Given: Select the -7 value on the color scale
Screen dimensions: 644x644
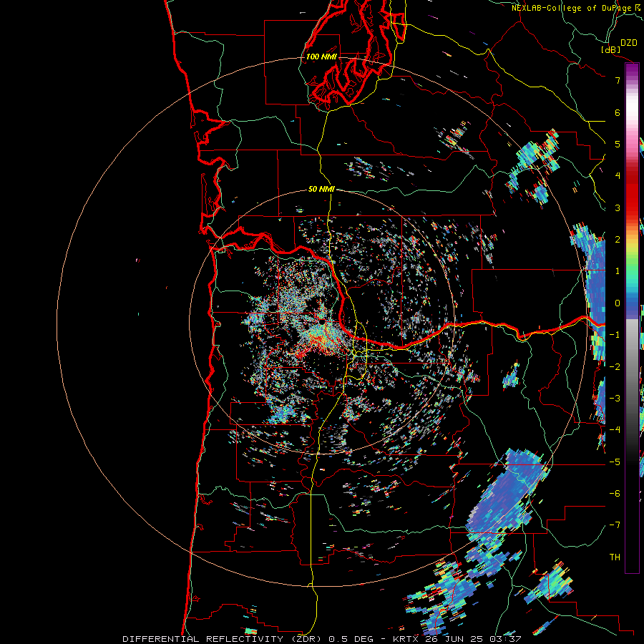Looking at the screenshot, I should (x=615, y=525).
